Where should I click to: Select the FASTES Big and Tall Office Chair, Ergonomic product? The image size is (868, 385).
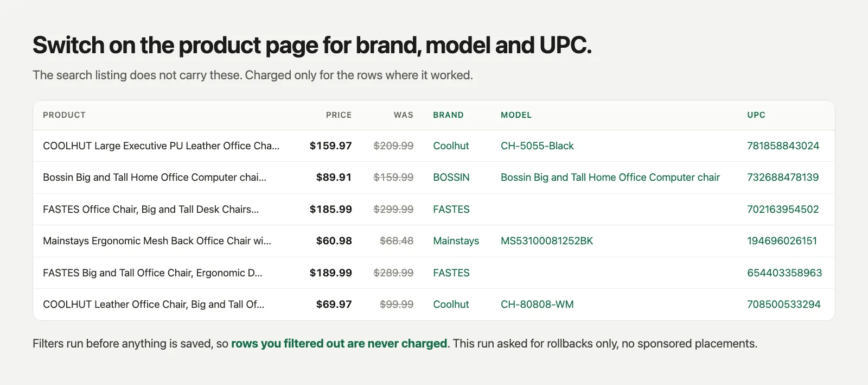[152, 273]
